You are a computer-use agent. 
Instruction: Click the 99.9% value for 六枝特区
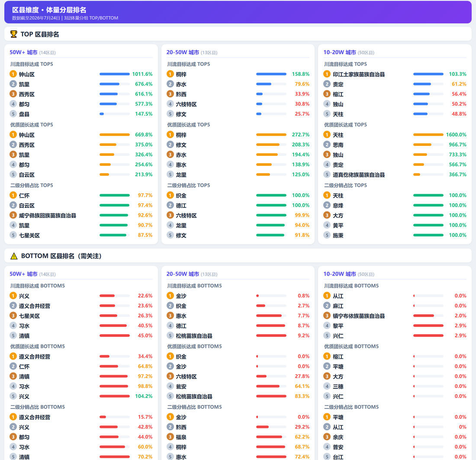coord(302,215)
